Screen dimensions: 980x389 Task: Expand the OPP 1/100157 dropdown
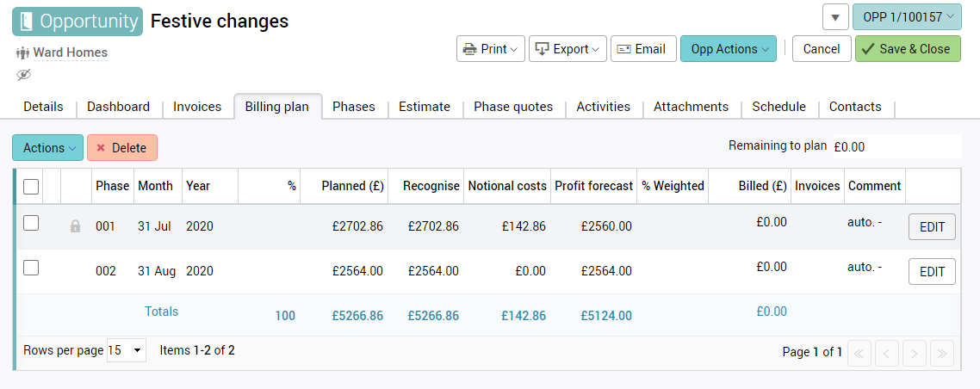tap(906, 16)
